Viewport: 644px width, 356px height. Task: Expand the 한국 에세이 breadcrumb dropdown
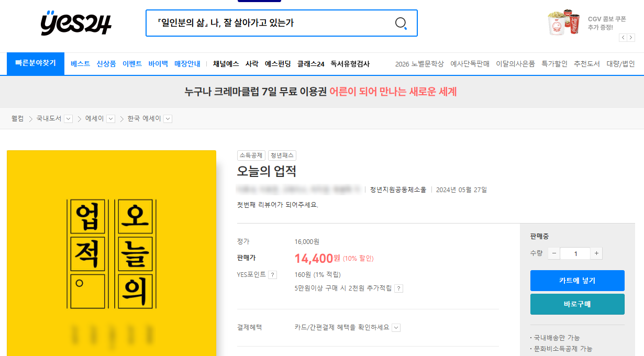tap(168, 119)
